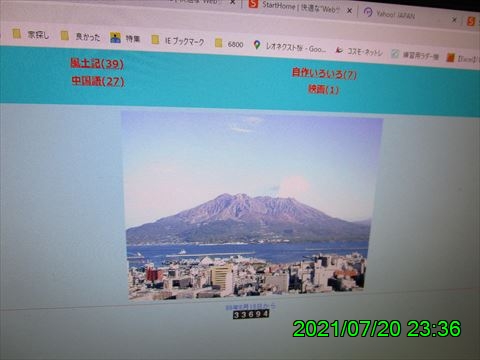Open the 練習用 bookmark with checkmark icon
This screenshot has width=480, height=360.
415,55
